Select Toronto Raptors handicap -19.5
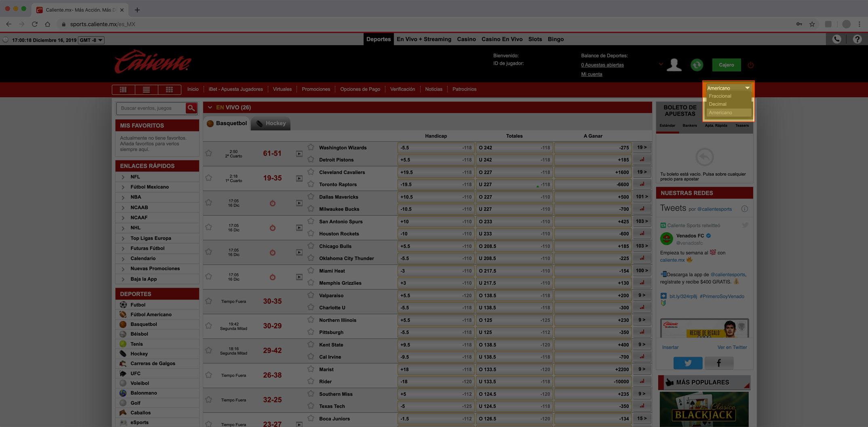The image size is (868, 427). [436, 184]
